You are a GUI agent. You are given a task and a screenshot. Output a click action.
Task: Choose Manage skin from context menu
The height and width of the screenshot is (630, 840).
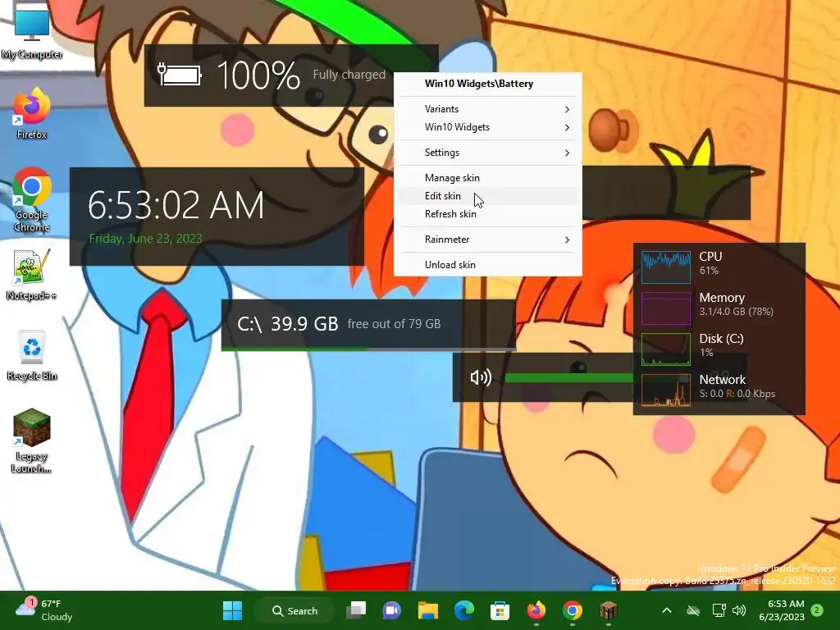(487, 178)
